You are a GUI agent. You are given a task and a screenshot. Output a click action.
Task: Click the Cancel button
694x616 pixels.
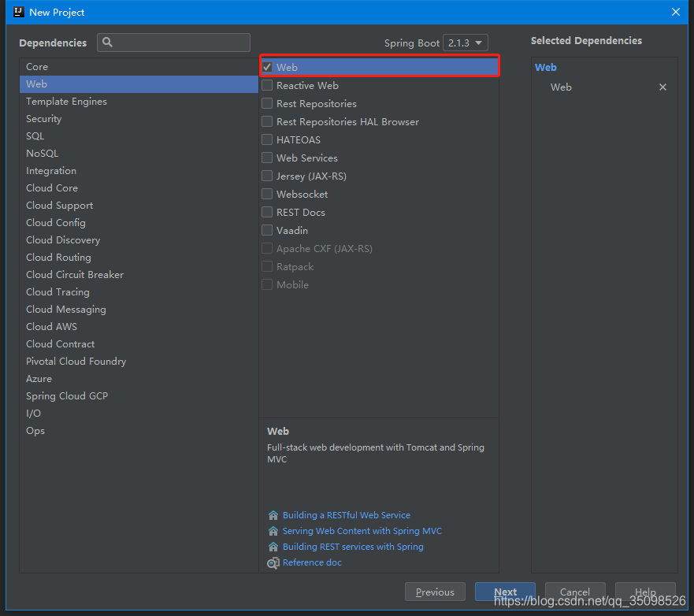point(575,592)
